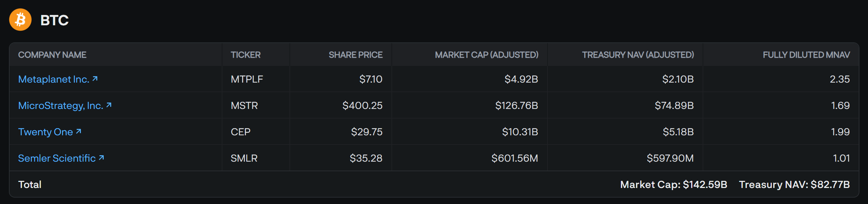Select Market Cap (Adjusted) column header
The height and width of the screenshot is (204, 868).
(x=487, y=55)
